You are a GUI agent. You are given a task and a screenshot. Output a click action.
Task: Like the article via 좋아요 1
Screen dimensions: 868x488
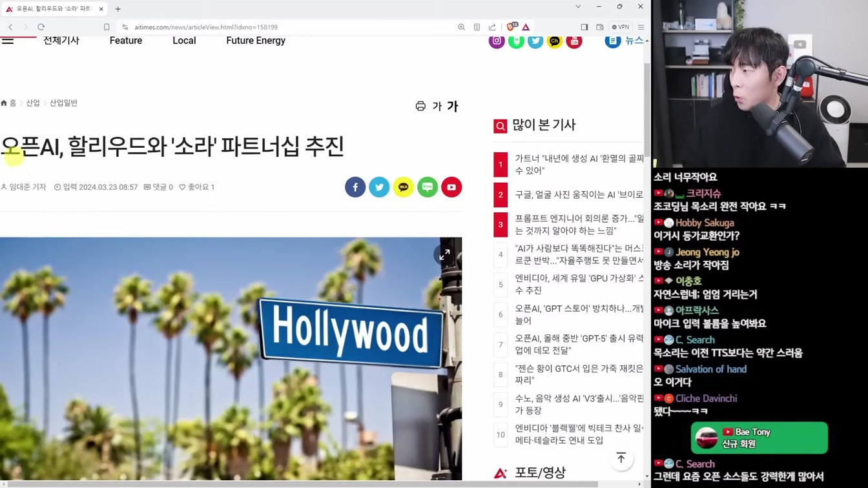click(x=197, y=187)
